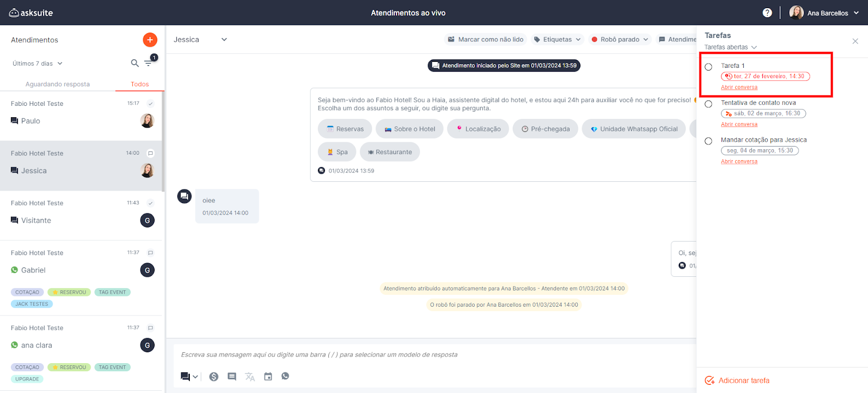Click the chat bubble avatar beside oiee message
The width and height of the screenshot is (868, 393).
[x=184, y=196]
